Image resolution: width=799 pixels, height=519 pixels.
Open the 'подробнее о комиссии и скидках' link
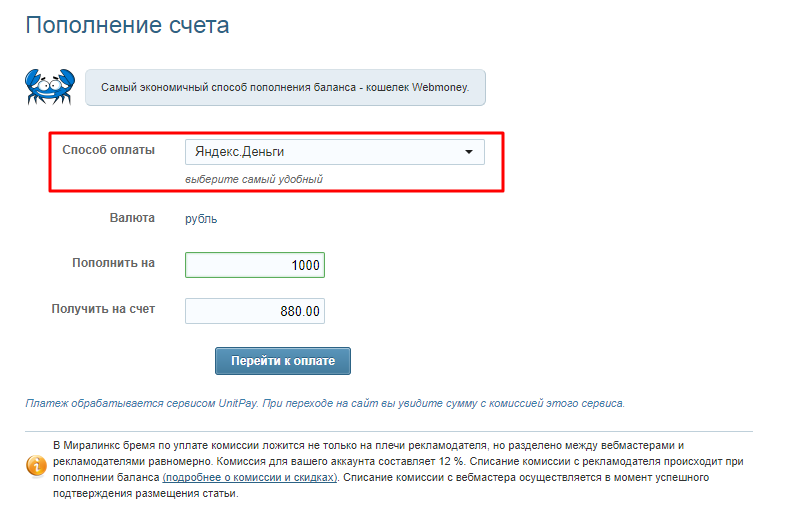250,477
